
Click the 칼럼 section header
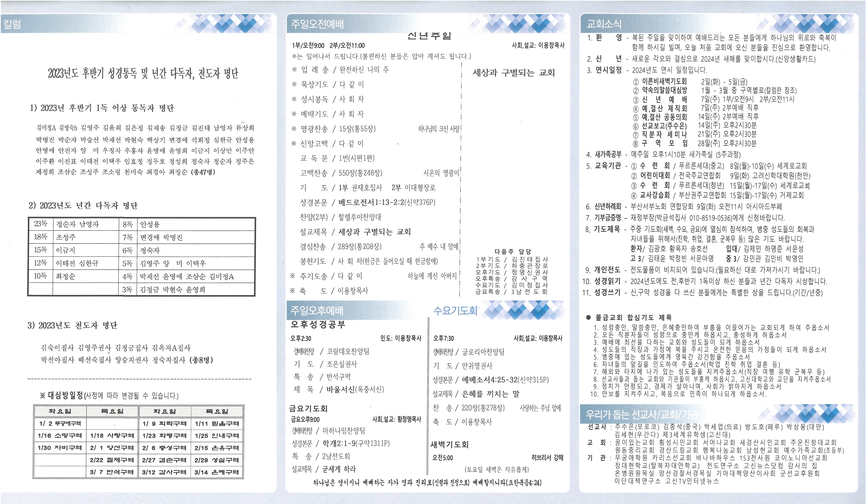[x=12, y=24]
